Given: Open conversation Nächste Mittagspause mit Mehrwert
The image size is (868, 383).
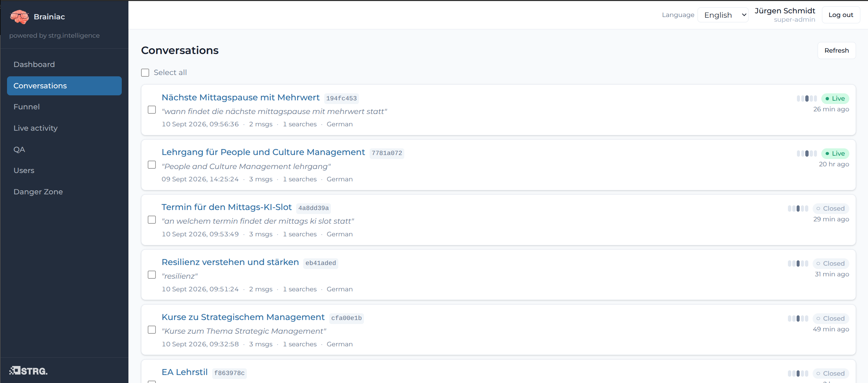Looking at the screenshot, I should 241,97.
